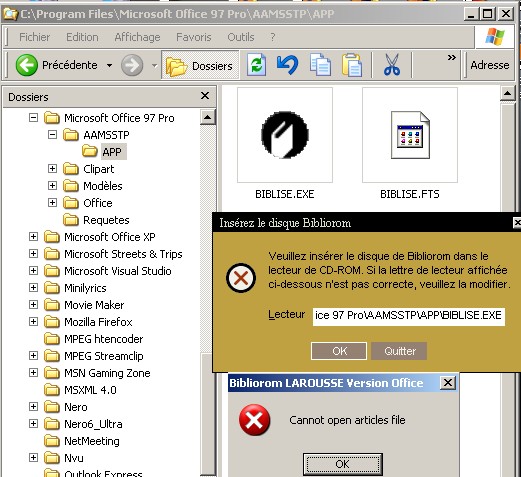
Task: Select the MPEG htencoder folder
Action: (104, 339)
